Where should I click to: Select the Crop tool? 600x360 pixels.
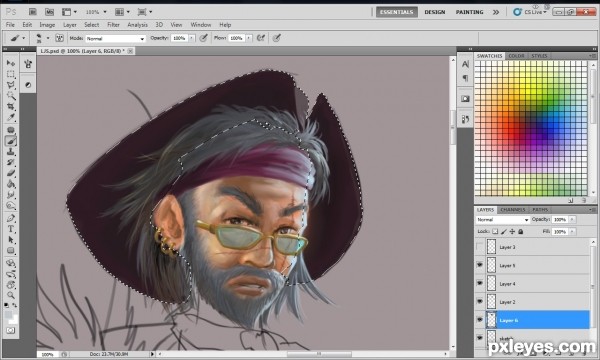11,106
